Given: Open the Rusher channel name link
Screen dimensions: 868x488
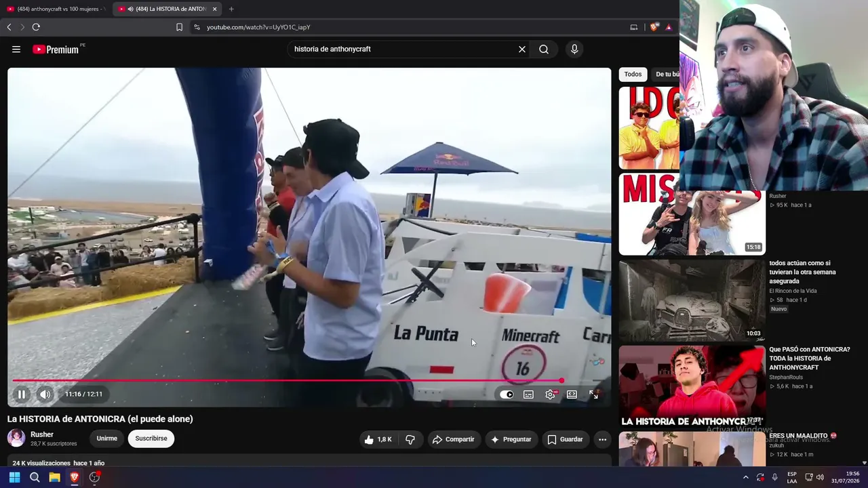Looking at the screenshot, I should point(42,434).
